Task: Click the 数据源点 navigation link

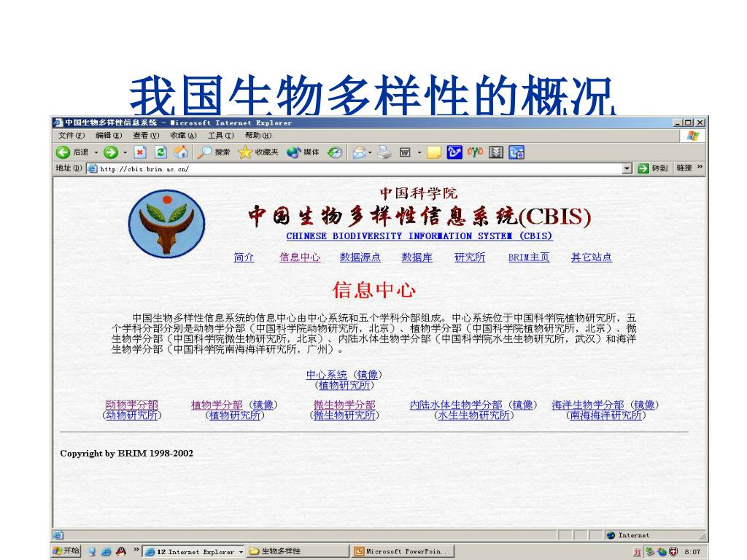Action: point(360,257)
